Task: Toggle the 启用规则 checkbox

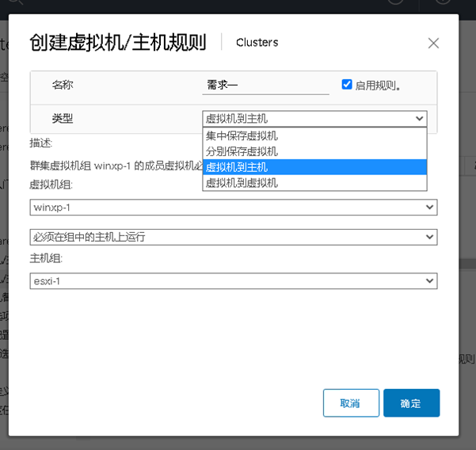Action: [x=347, y=85]
